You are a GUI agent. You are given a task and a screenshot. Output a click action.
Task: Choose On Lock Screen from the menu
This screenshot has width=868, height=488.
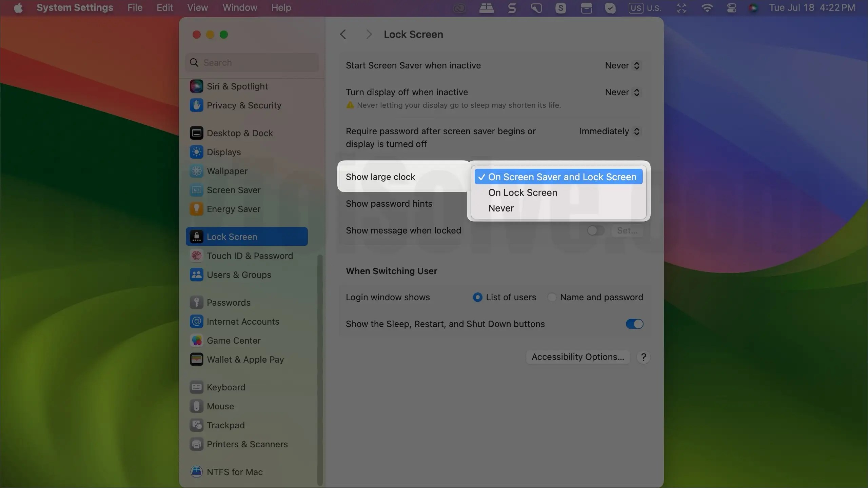[522, 192]
